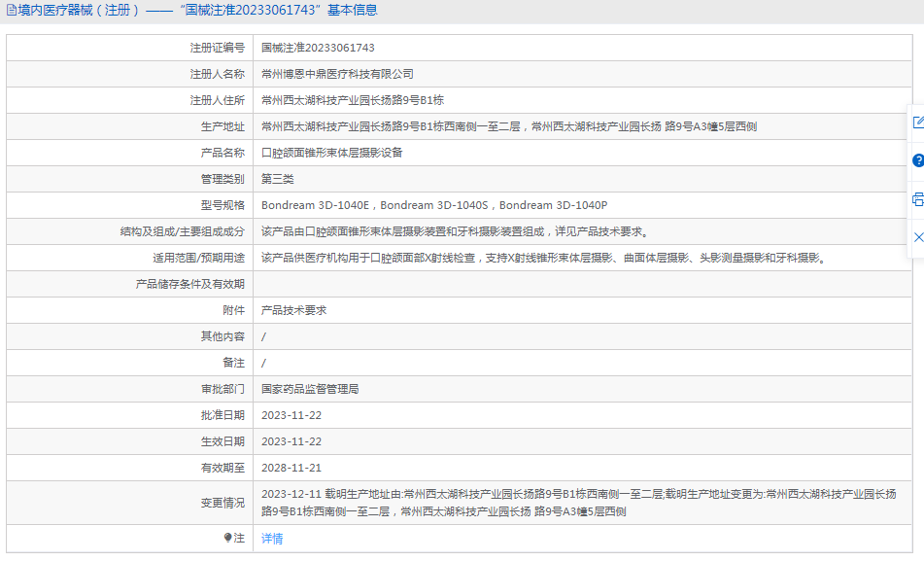The image size is (924, 561).
Task: Select the 其他内容 label
Action: click(222, 336)
